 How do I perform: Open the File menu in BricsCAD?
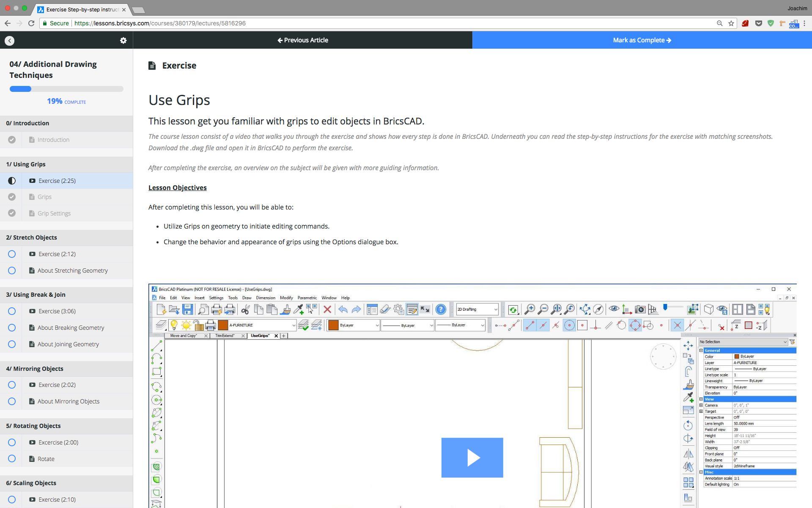(x=162, y=298)
